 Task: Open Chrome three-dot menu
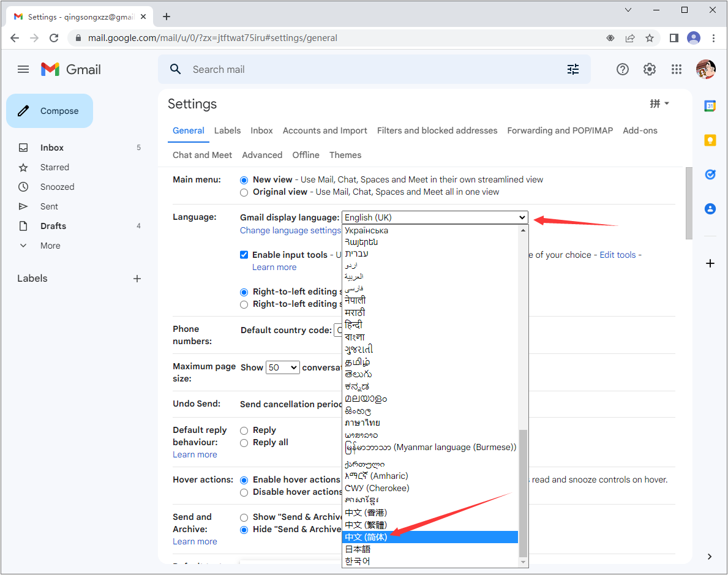(713, 38)
